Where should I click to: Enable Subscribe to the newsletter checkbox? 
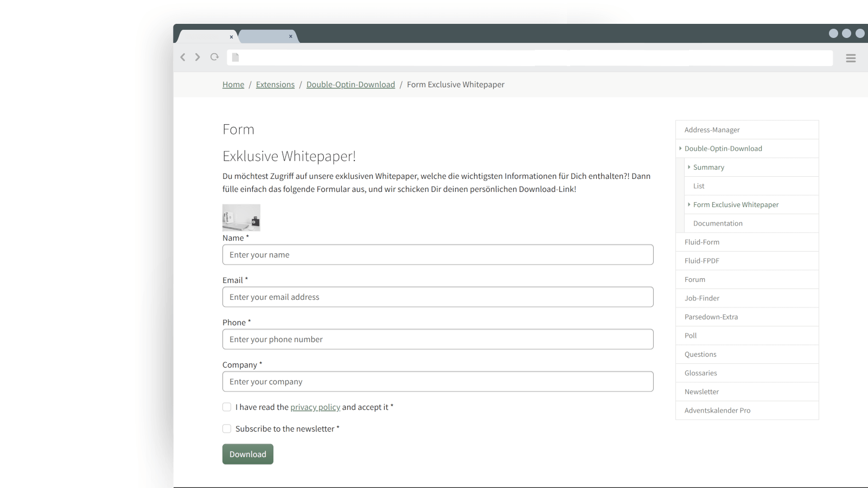[227, 429]
